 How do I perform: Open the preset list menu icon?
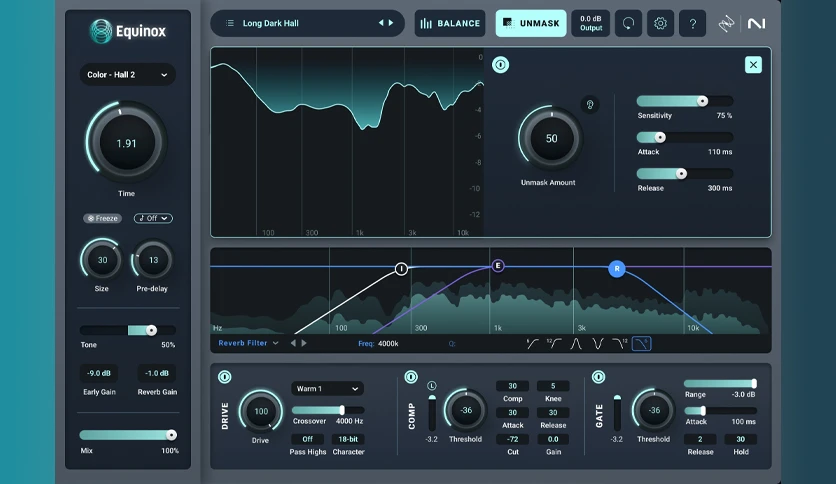coord(230,23)
